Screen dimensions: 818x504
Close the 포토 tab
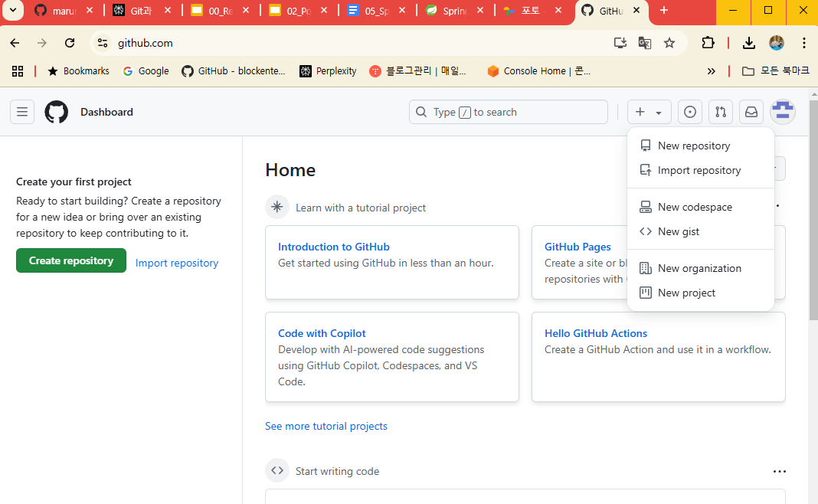(x=558, y=10)
